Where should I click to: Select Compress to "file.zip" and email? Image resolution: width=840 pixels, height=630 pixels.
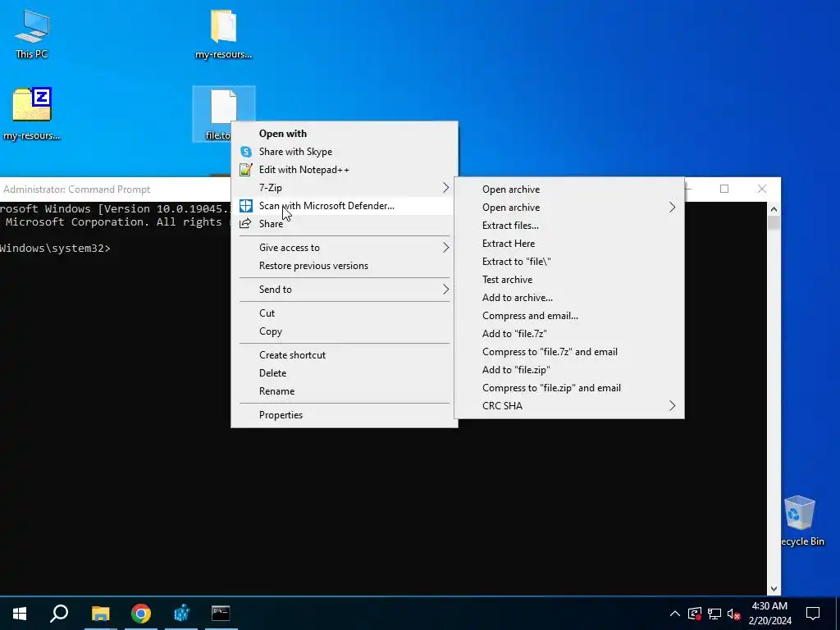(x=569, y=388)
